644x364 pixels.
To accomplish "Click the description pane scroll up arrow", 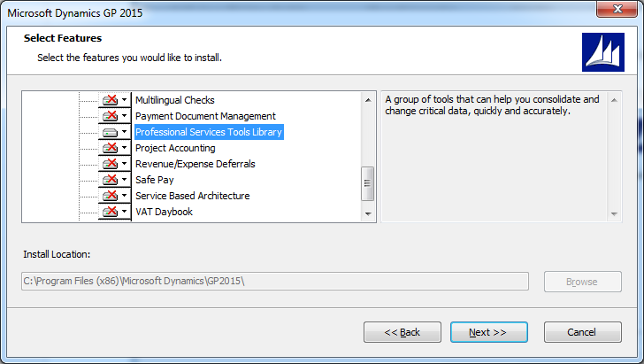I will 614,100.
